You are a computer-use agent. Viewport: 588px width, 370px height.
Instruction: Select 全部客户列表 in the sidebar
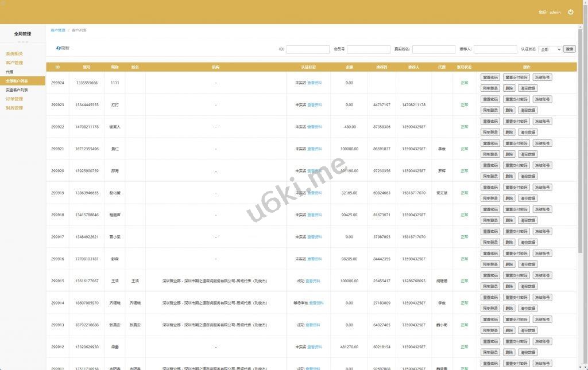coord(17,81)
